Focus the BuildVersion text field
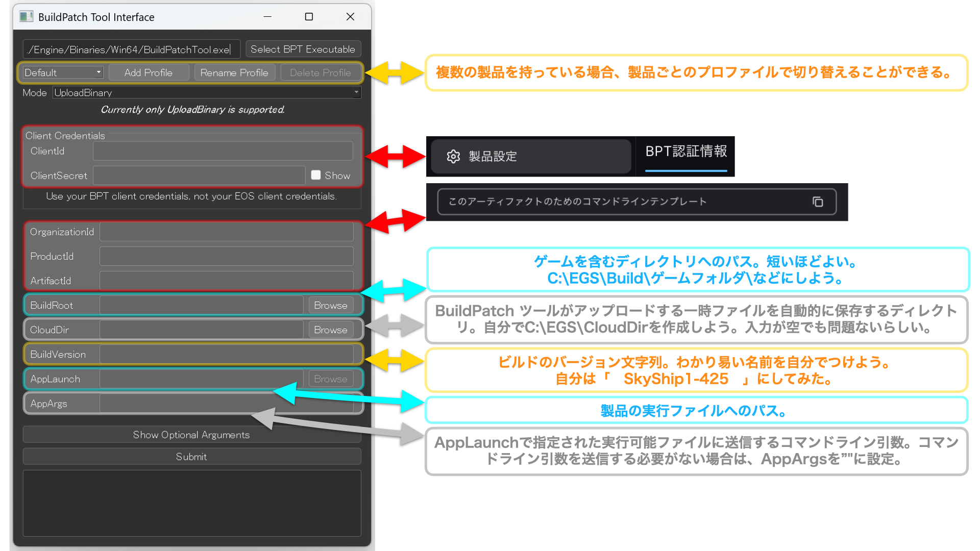The width and height of the screenshot is (980, 551). [226, 354]
